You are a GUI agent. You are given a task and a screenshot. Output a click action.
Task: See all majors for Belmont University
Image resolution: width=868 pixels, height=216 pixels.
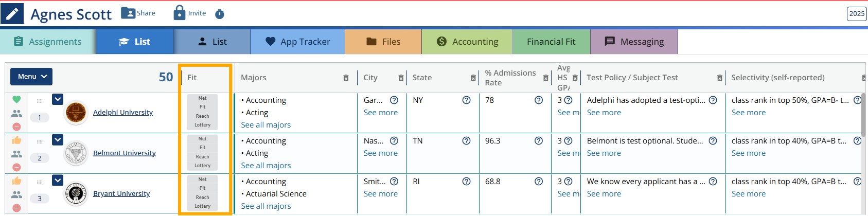pyautogui.click(x=266, y=166)
